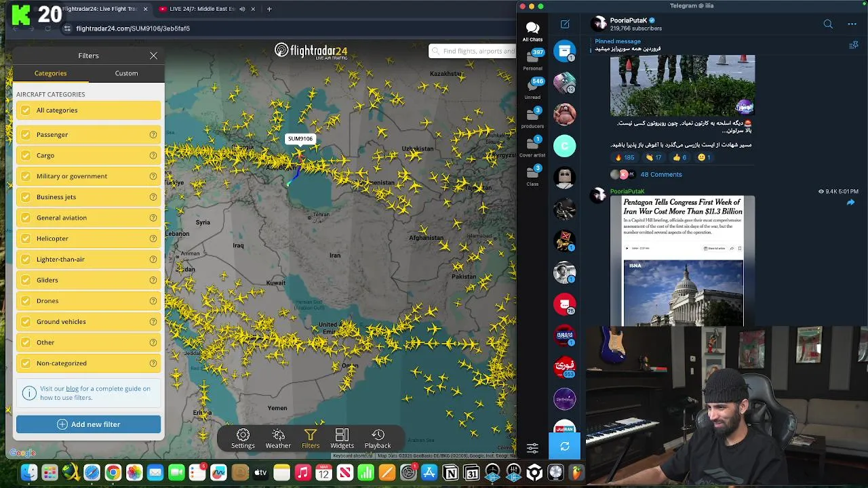868x488 pixels.
Task: Switch to LIVE 24/7 Middle East tab
Action: coord(202,9)
